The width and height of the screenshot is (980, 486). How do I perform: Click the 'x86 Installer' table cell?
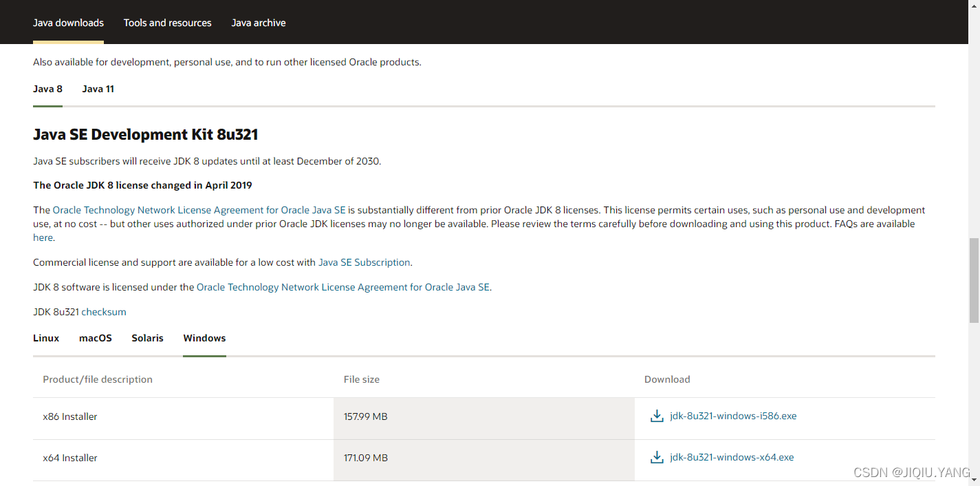[183, 419]
